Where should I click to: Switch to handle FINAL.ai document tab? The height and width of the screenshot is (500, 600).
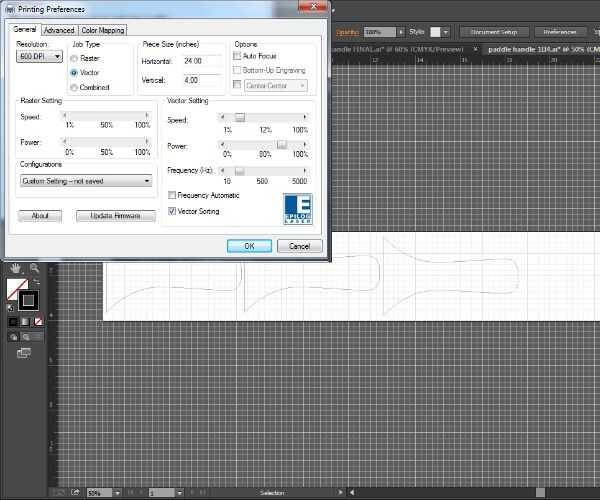tap(398, 49)
